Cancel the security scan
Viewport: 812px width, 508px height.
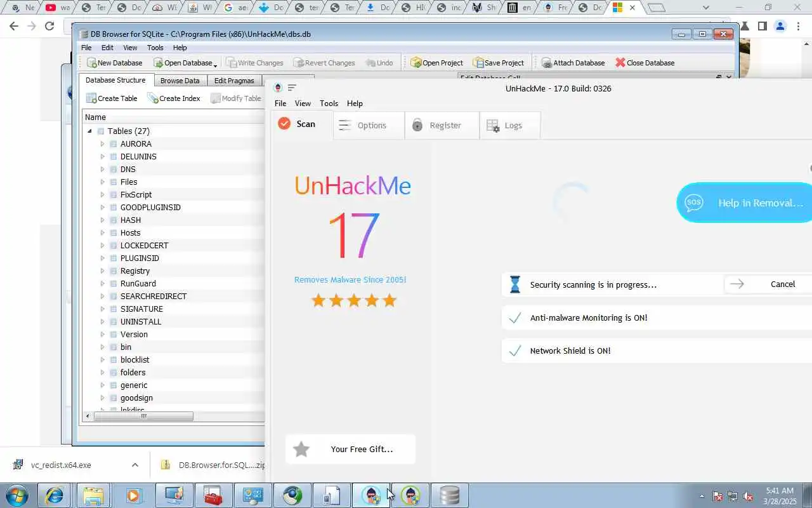pyautogui.click(x=768, y=284)
